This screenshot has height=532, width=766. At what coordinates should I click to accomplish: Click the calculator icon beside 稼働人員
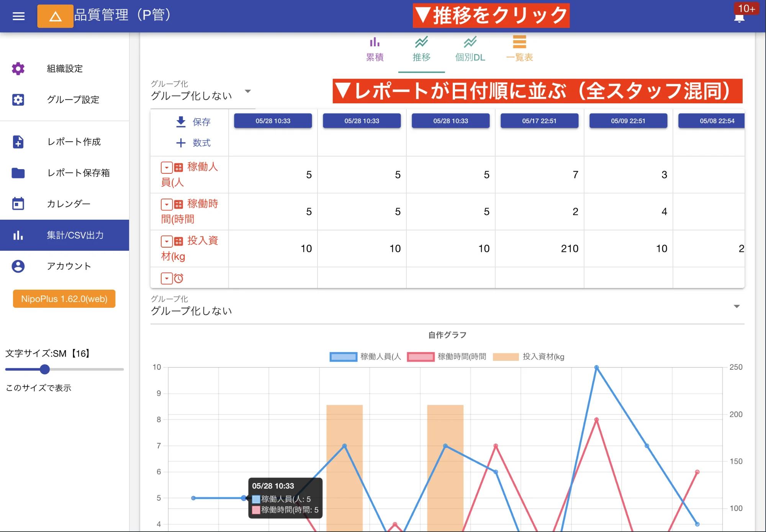(x=178, y=167)
